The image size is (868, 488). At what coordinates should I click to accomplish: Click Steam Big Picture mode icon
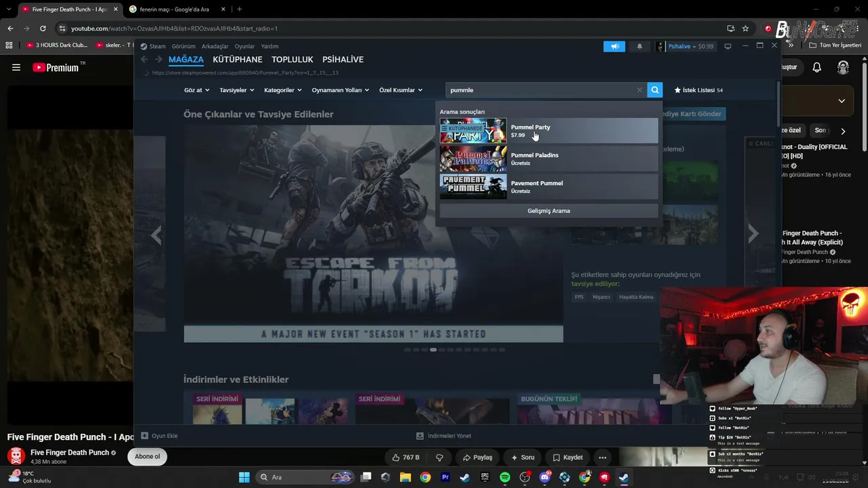click(x=728, y=46)
